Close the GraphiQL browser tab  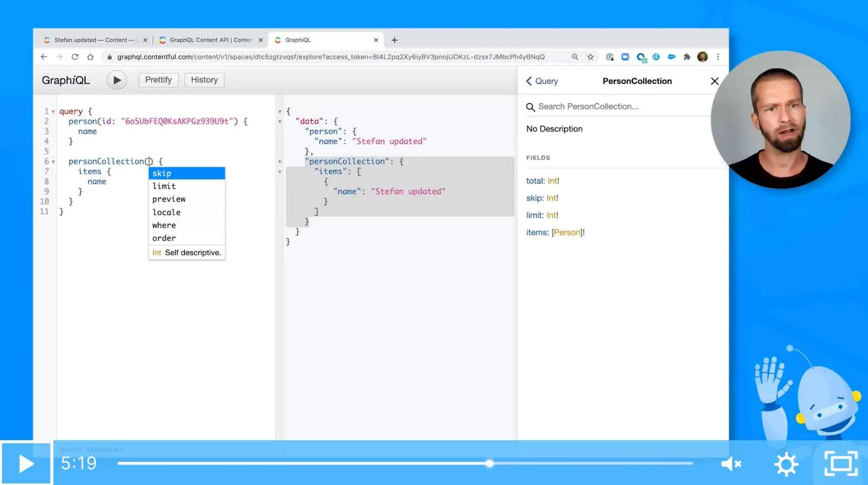(x=376, y=40)
